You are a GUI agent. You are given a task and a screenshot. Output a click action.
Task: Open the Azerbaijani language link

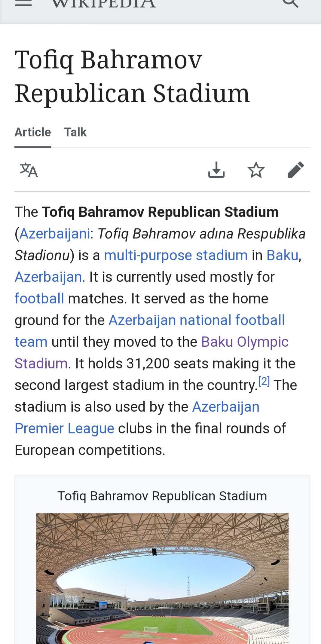click(x=55, y=234)
